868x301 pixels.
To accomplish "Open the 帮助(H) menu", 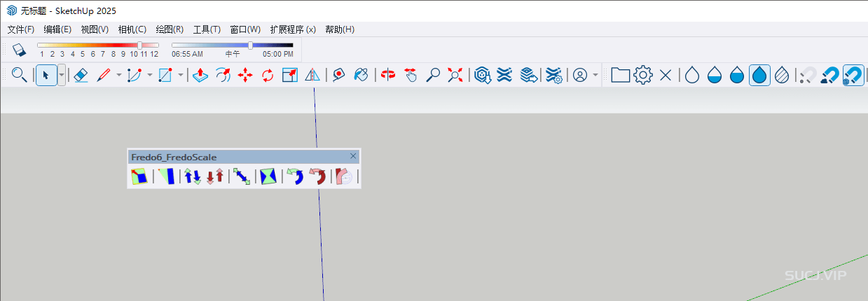I will tap(340, 29).
